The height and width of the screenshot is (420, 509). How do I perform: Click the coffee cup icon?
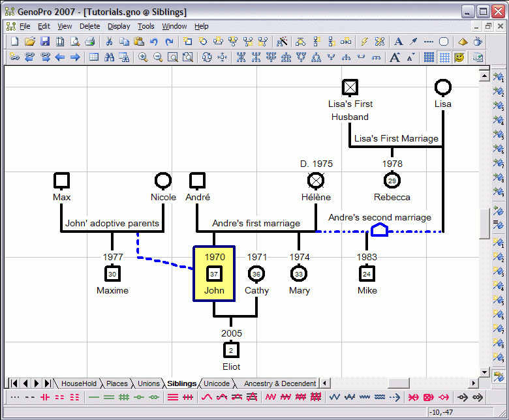478,42
